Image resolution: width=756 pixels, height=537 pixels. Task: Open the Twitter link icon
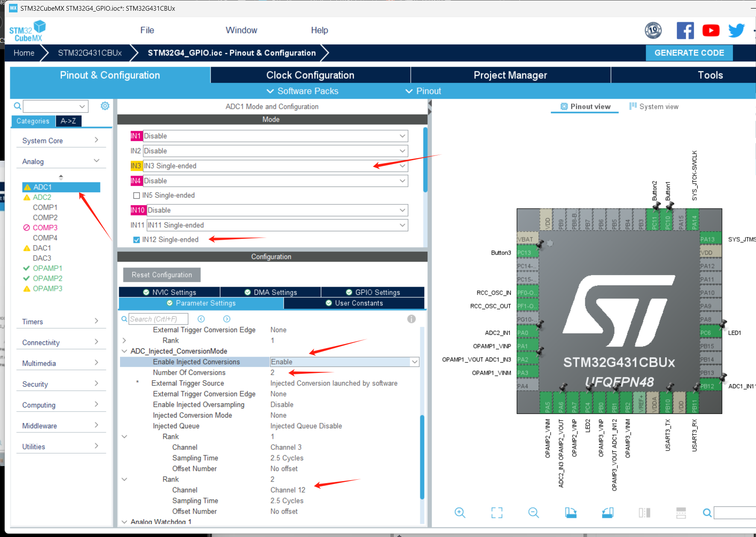tap(736, 30)
